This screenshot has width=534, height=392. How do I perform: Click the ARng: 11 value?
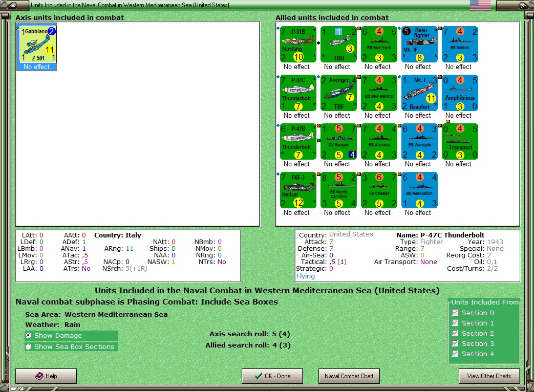point(130,248)
